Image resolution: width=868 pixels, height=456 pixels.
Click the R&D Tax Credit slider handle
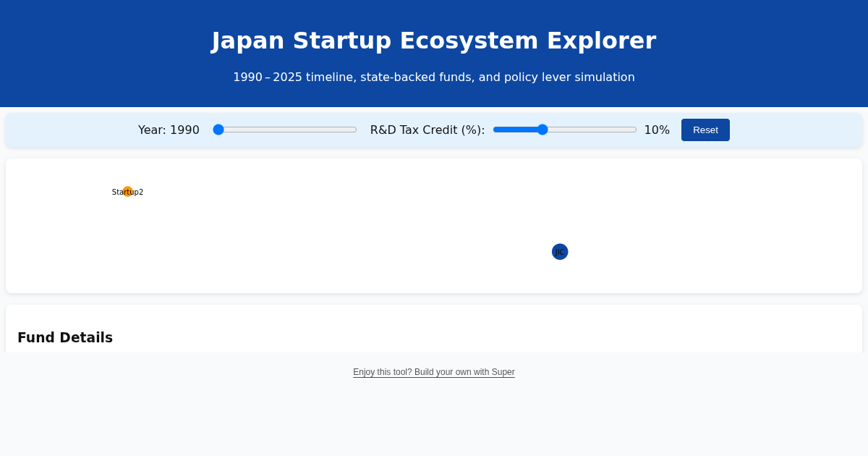coord(542,130)
